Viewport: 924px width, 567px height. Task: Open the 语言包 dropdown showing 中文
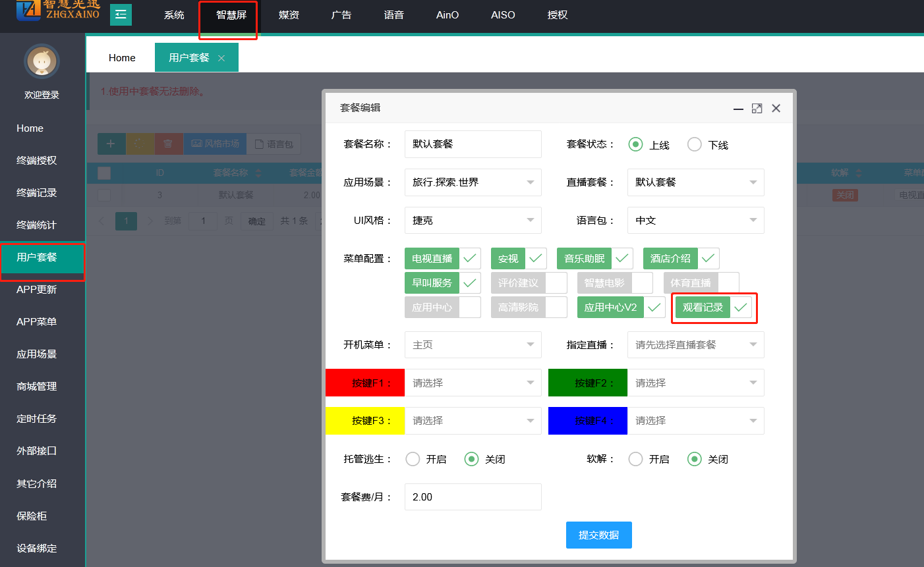(695, 221)
